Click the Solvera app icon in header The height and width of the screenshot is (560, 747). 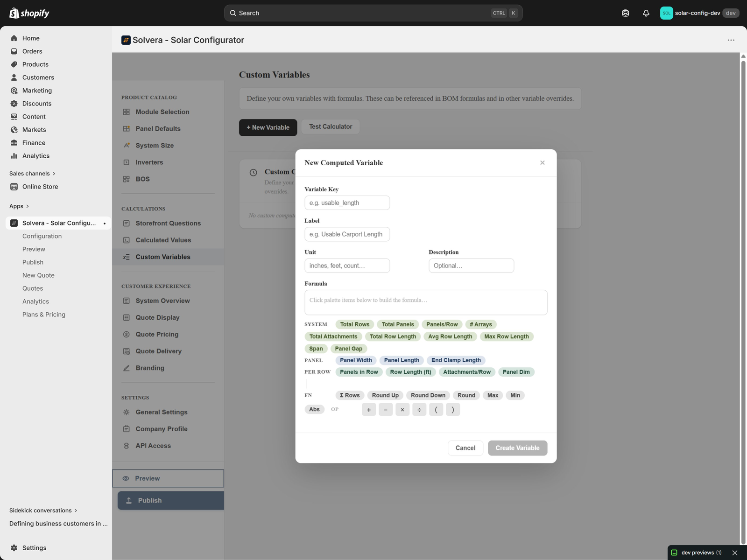click(126, 40)
